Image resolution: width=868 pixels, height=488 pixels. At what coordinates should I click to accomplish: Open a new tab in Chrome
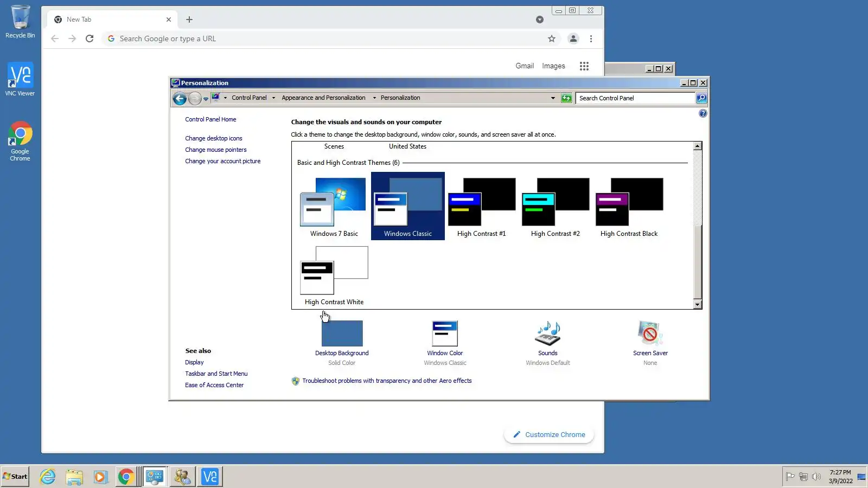pos(189,20)
